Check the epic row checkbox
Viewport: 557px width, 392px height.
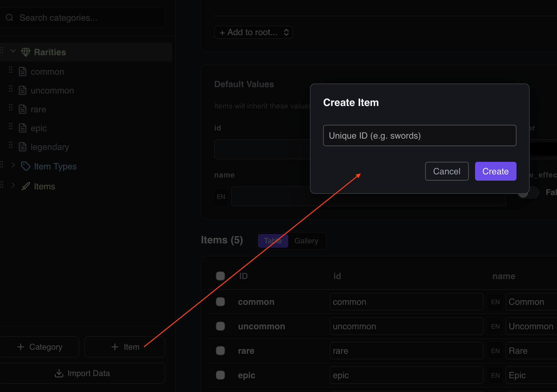[x=220, y=375]
